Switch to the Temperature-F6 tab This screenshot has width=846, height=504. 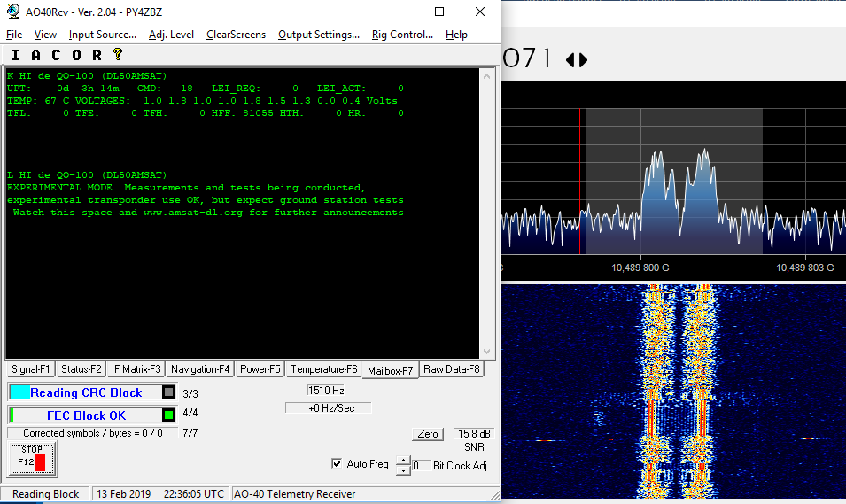coord(324,369)
